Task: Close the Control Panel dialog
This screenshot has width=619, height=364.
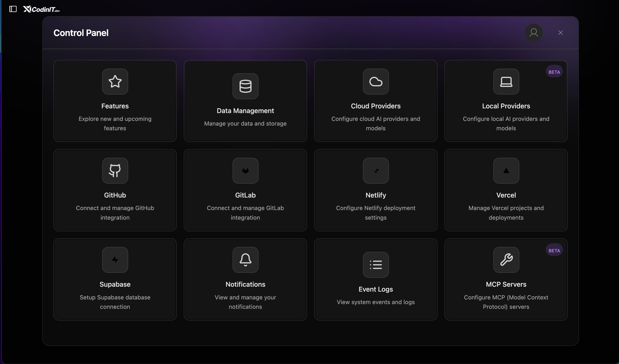Action: point(560,33)
